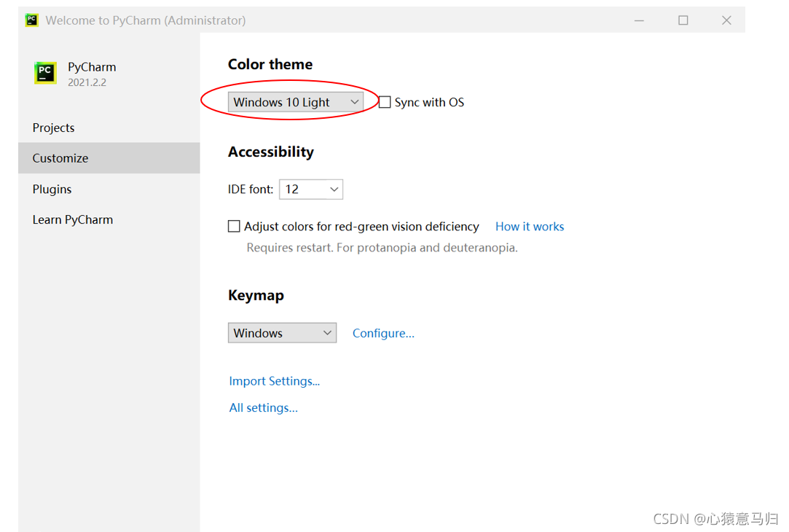Enable the Sync with OS checkbox
Screen dimensions: 789x532
(385, 102)
